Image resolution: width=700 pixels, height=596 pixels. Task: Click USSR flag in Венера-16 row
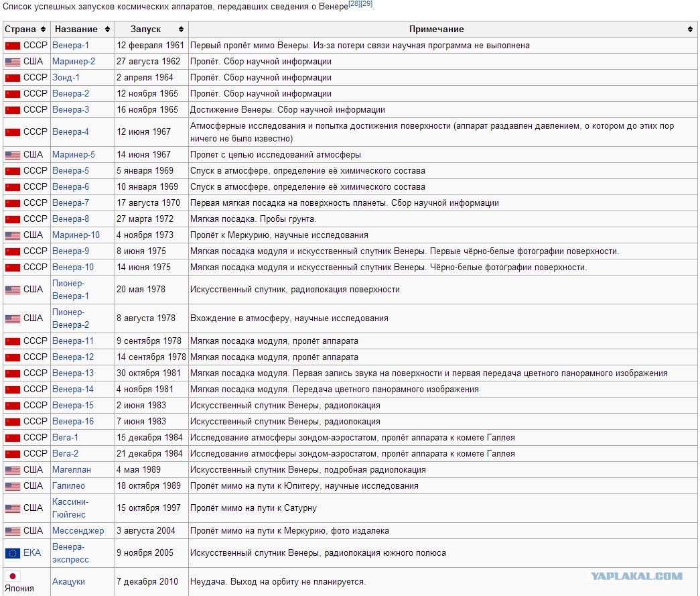13,422
